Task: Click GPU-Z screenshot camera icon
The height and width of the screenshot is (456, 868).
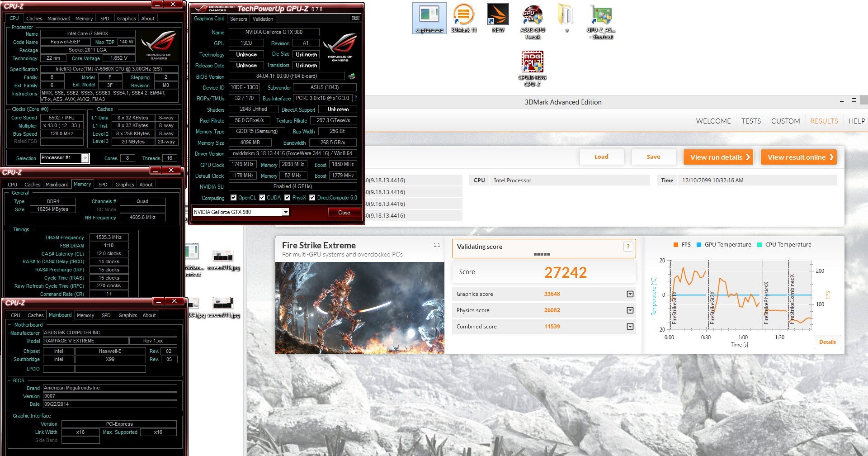Action: [356, 18]
